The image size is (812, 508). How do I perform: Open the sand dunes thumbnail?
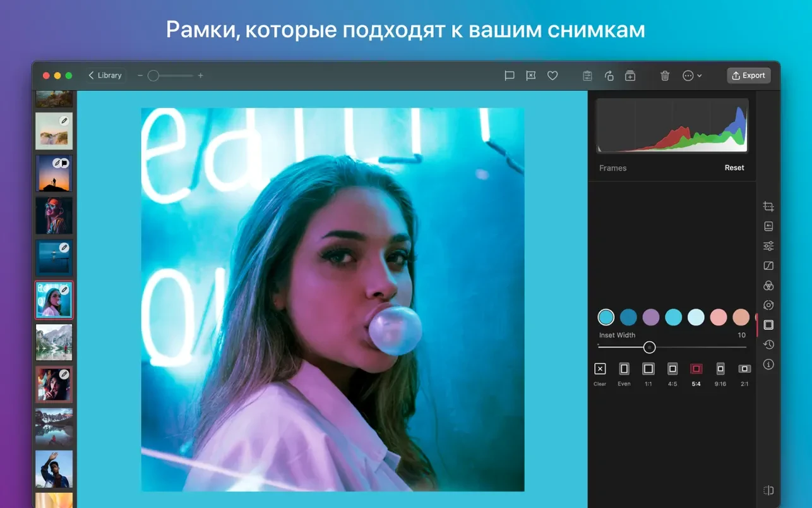[54, 131]
